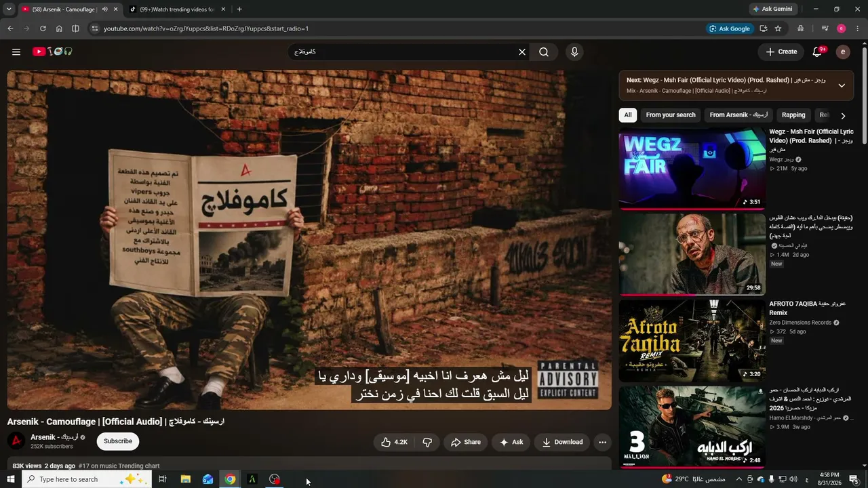Open YouTube notifications bell
This screenshot has width=868, height=488.
[x=818, y=52]
